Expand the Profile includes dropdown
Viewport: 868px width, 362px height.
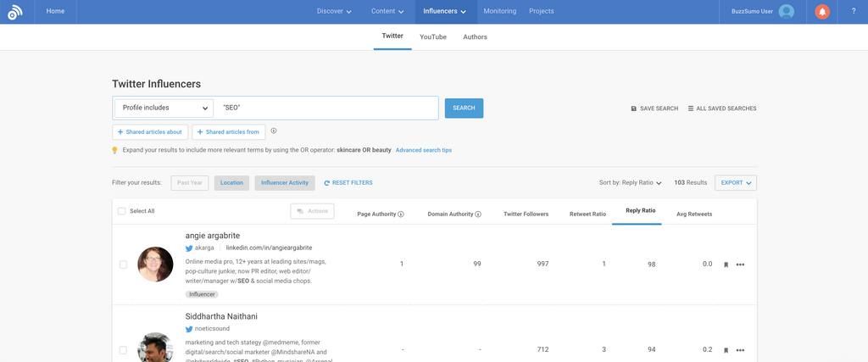(163, 108)
